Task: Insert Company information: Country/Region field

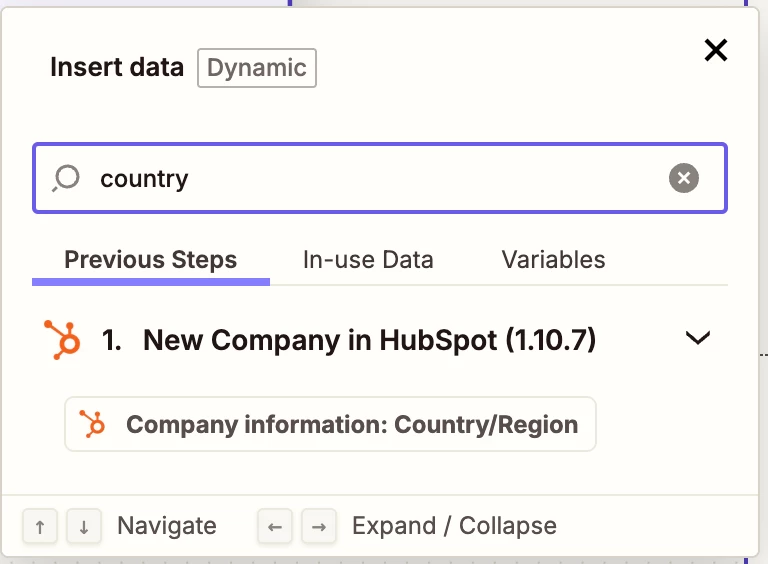Action: pyautogui.click(x=330, y=424)
